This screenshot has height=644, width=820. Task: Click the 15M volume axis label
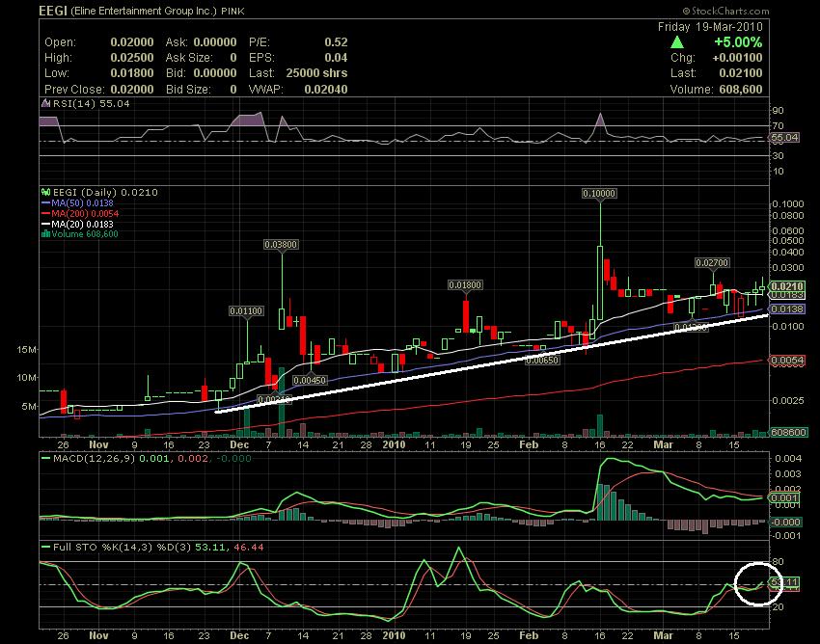click(x=27, y=349)
